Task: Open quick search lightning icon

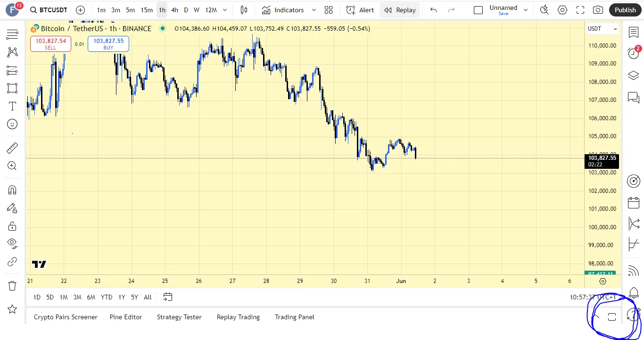Action: click(544, 10)
